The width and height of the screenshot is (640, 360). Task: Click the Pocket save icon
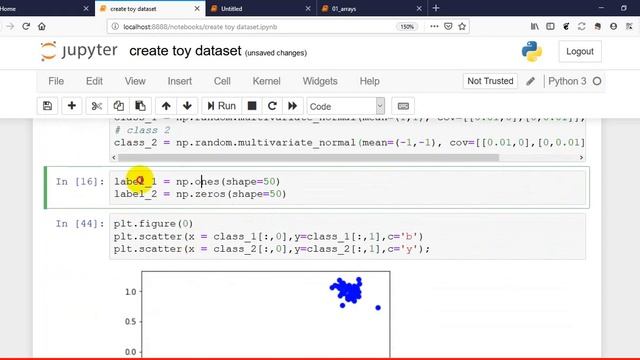448,27
